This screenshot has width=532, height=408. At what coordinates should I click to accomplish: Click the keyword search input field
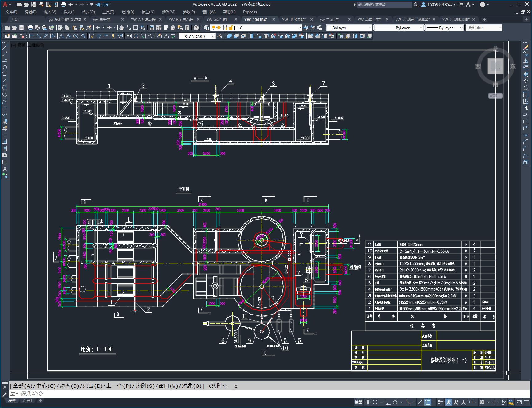click(384, 5)
